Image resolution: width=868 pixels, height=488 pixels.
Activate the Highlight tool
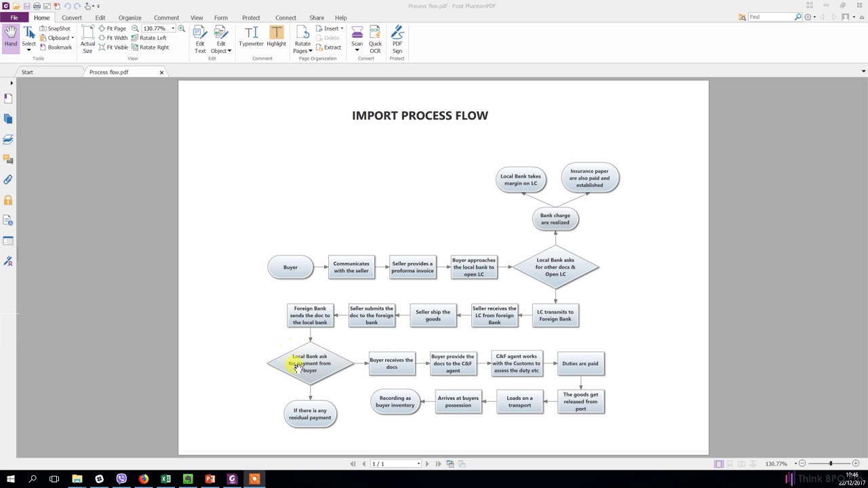(276, 37)
